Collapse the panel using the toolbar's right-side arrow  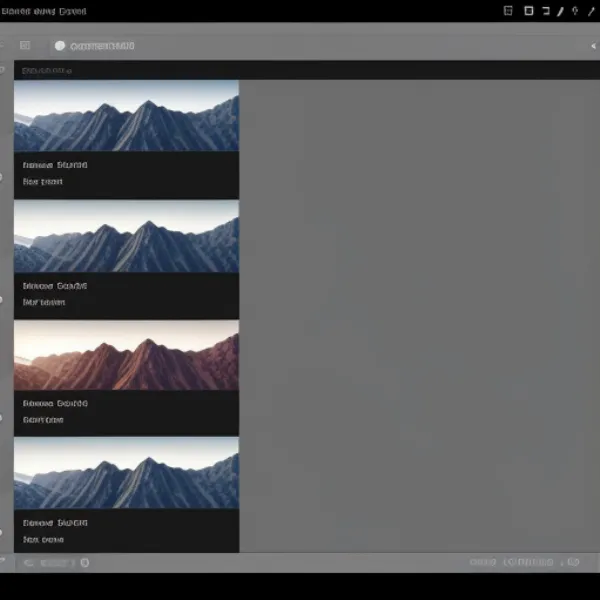(593, 45)
